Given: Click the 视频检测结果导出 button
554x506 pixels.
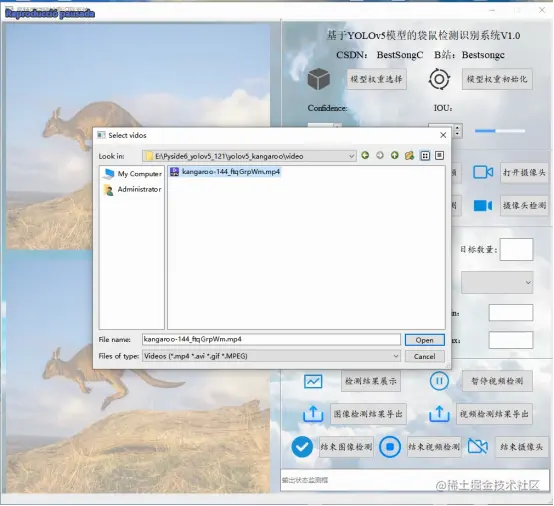Looking at the screenshot, I should point(494,414).
